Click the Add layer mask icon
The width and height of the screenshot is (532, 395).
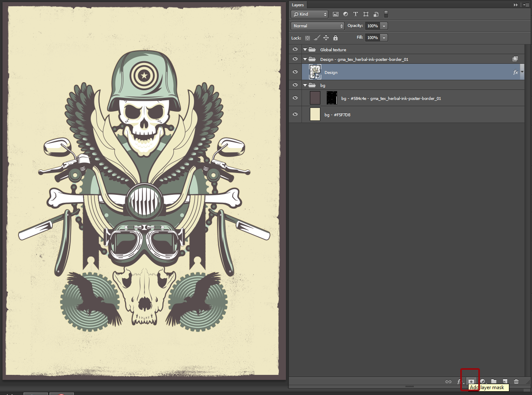coord(471,381)
